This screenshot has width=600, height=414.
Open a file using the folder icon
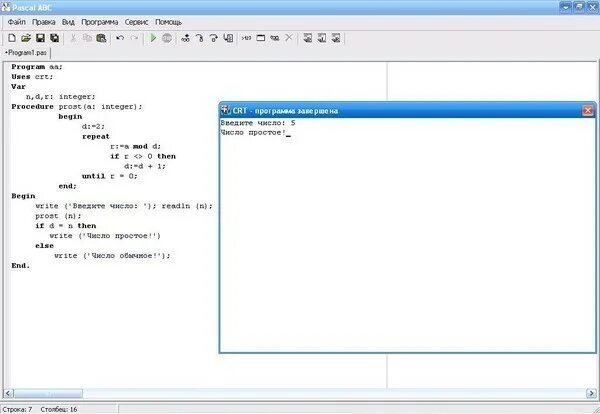pos(26,38)
